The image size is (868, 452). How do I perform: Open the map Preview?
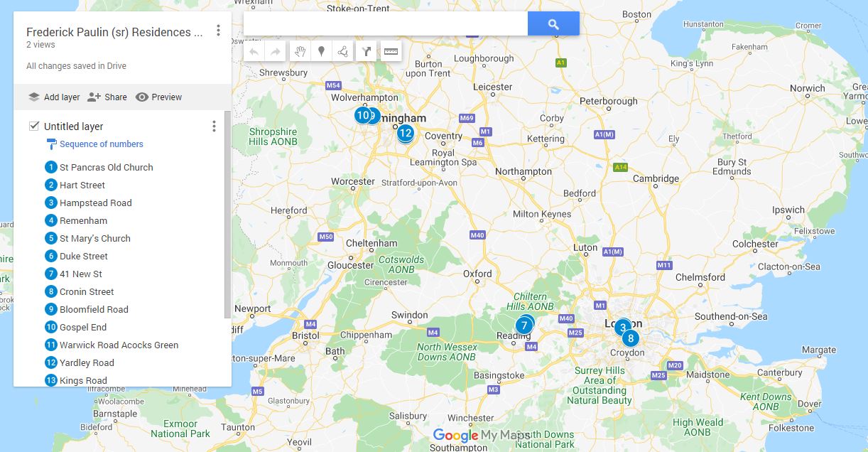tap(158, 97)
